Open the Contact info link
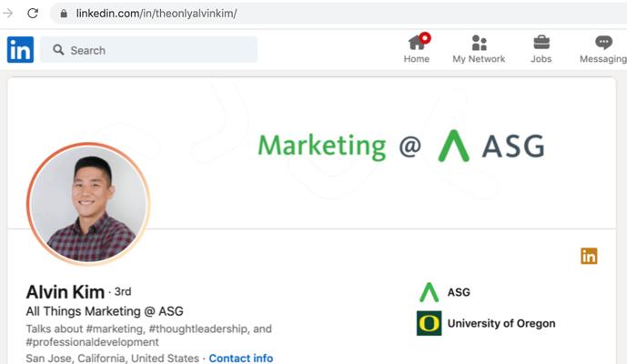This screenshot has height=364, width=627. tap(240, 359)
